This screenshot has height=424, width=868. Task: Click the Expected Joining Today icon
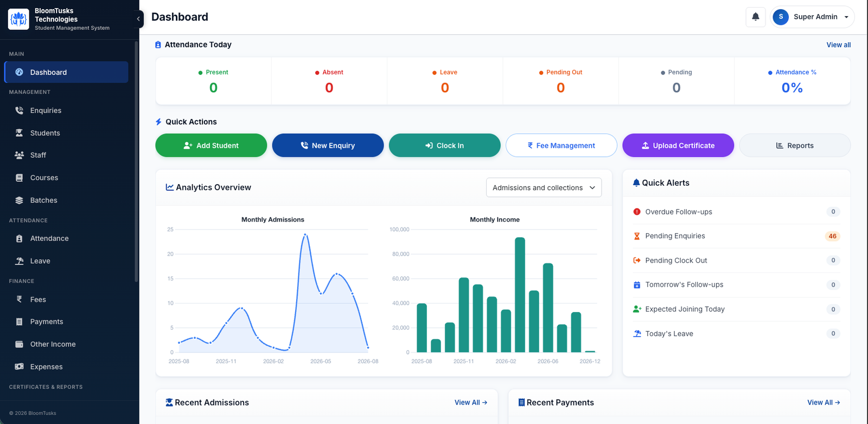637,309
